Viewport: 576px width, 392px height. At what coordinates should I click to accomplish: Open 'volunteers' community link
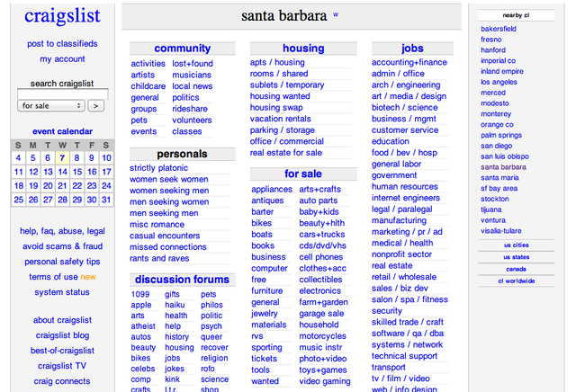pyautogui.click(x=192, y=120)
